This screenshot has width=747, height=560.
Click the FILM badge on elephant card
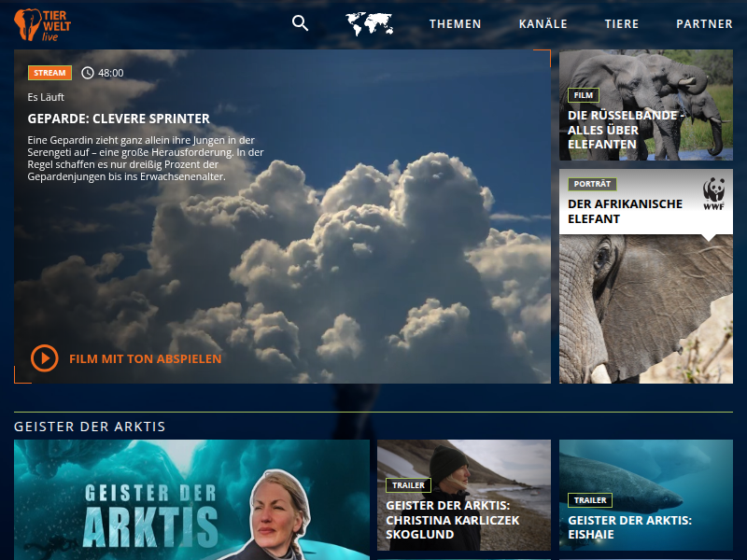pyautogui.click(x=583, y=95)
